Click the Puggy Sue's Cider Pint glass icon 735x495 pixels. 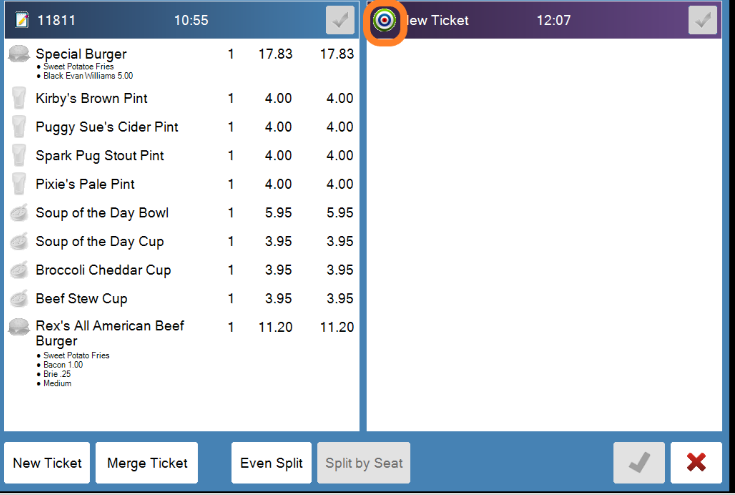coord(19,127)
